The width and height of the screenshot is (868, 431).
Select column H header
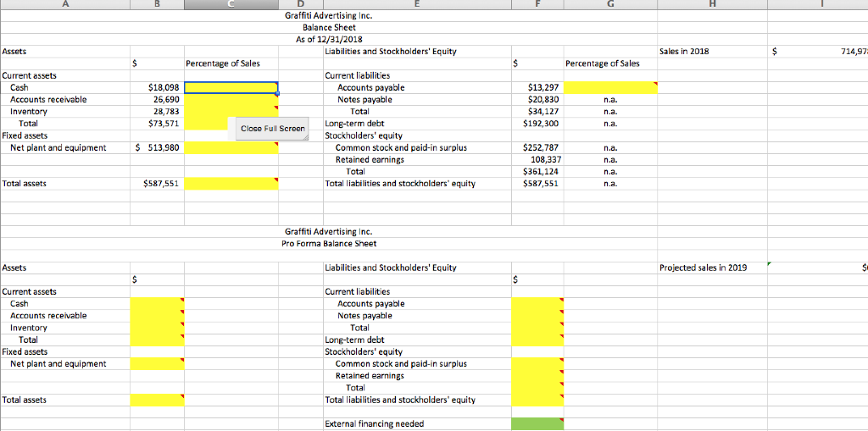tap(712, 4)
